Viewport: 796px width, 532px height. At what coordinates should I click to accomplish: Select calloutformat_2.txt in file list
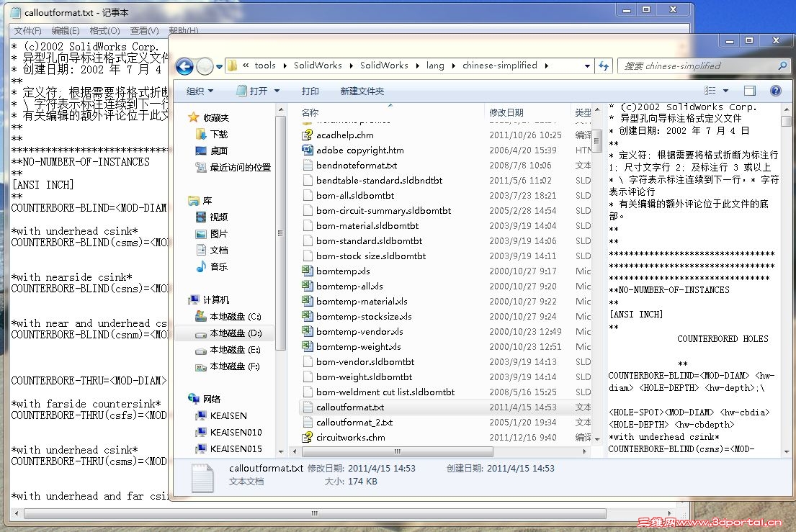(354, 423)
